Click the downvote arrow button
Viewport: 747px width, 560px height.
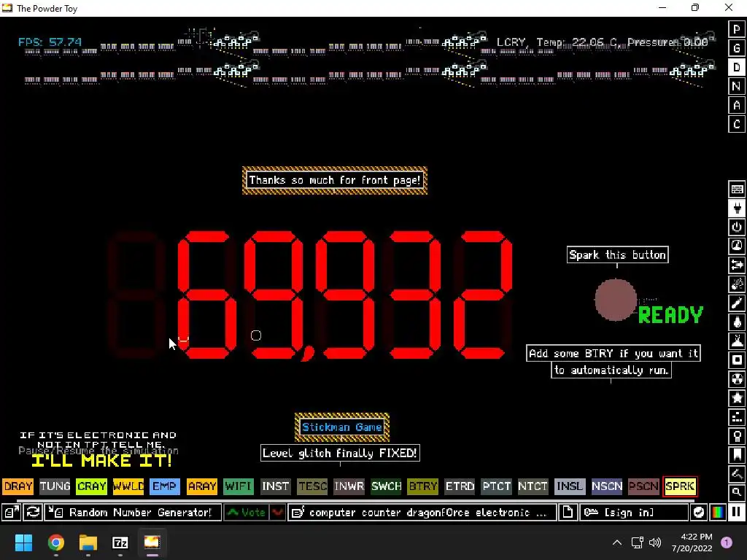(277, 513)
